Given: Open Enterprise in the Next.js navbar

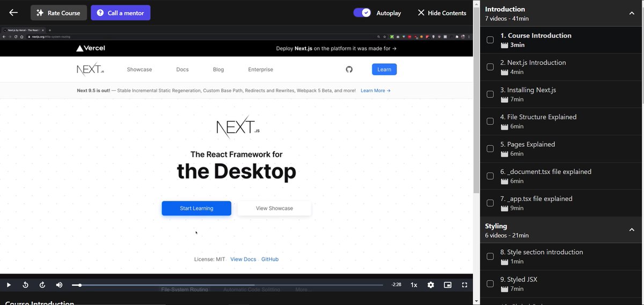Looking at the screenshot, I should (x=261, y=70).
